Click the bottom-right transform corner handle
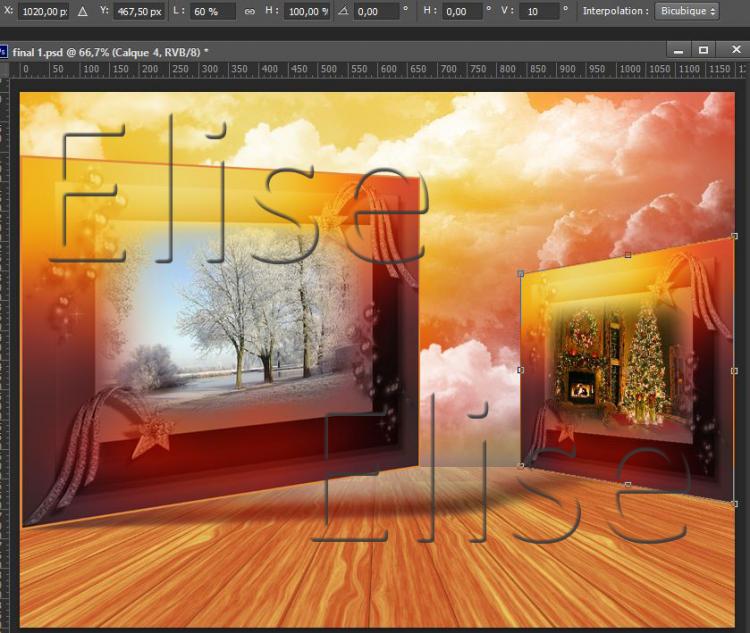The height and width of the screenshot is (633, 750). 735,501
